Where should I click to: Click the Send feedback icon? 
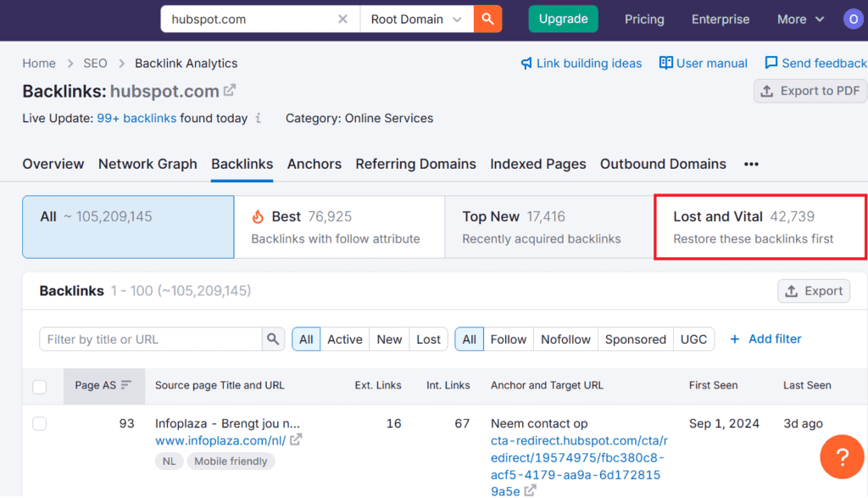pos(772,63)
